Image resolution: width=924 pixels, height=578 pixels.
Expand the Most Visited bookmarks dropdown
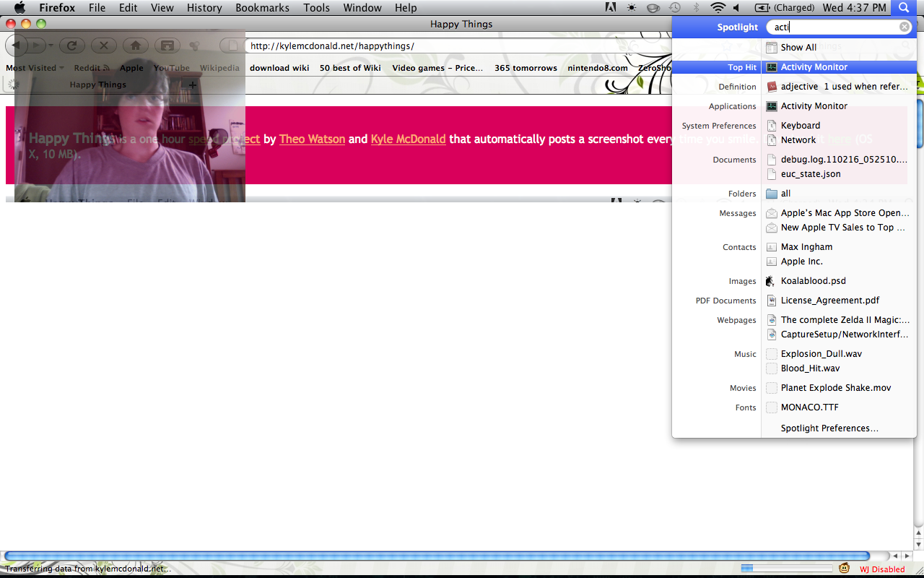[35, 68]
